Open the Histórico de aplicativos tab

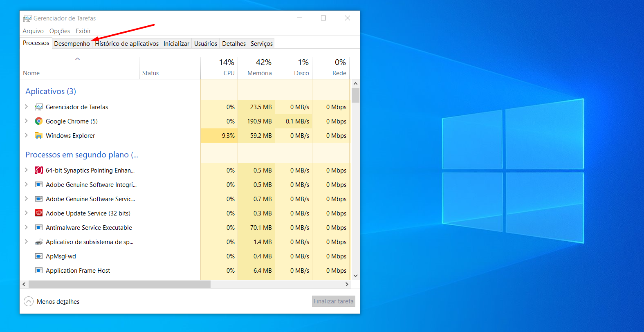click(x=127, y=44)
